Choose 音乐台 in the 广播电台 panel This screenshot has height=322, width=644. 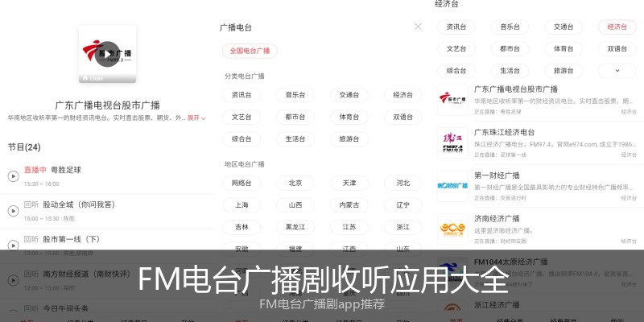295,95
